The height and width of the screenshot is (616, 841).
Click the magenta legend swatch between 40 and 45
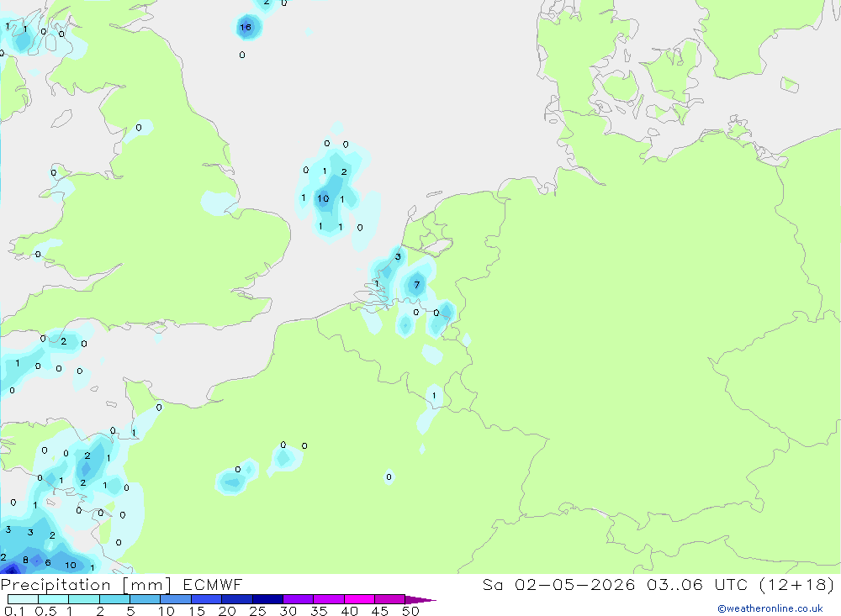(359, 599)
